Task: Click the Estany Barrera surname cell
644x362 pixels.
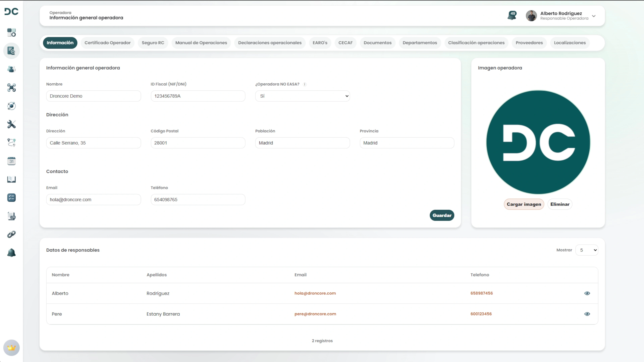Action: coord(163,314)
